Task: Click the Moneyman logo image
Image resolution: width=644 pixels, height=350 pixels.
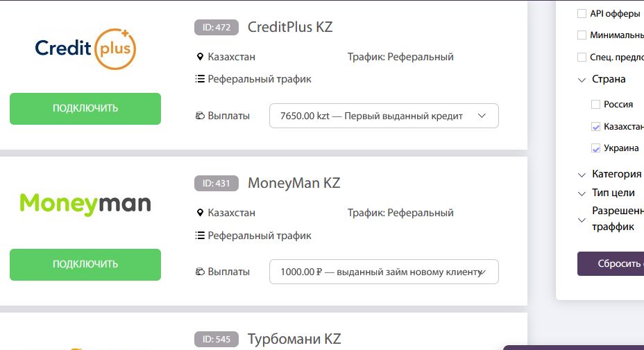Action: click(85, 204)
